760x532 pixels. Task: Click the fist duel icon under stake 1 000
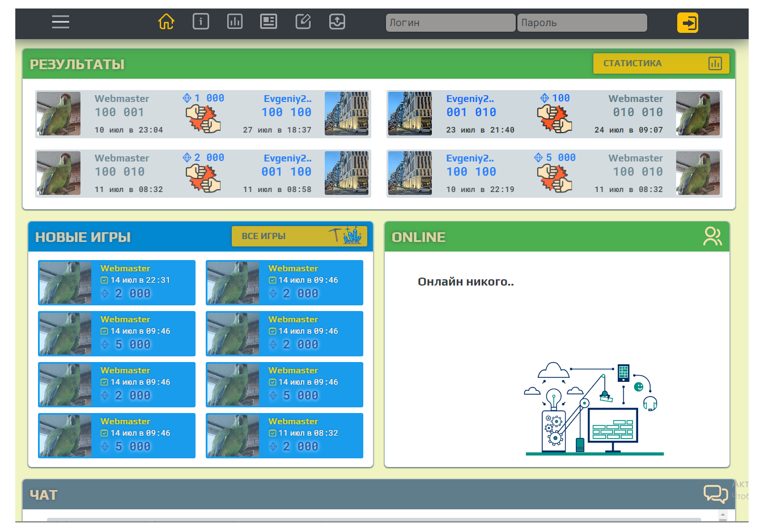click(x=203, y=118)
